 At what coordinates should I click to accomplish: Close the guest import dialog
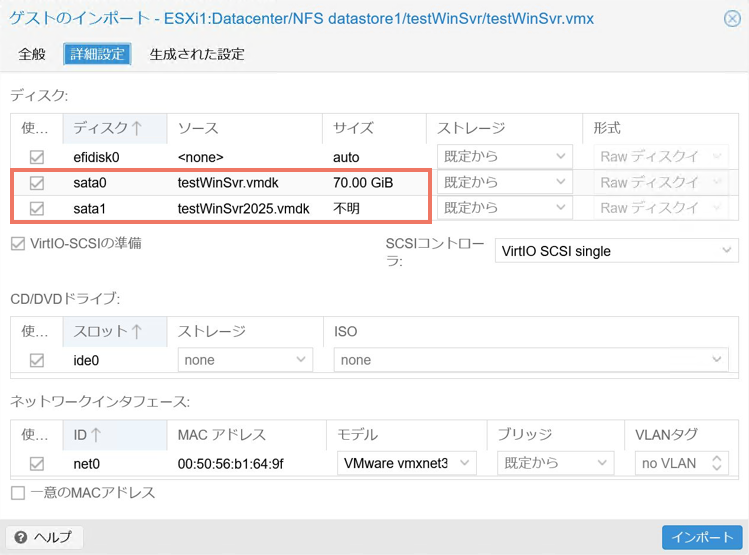(x=732, y=19)
